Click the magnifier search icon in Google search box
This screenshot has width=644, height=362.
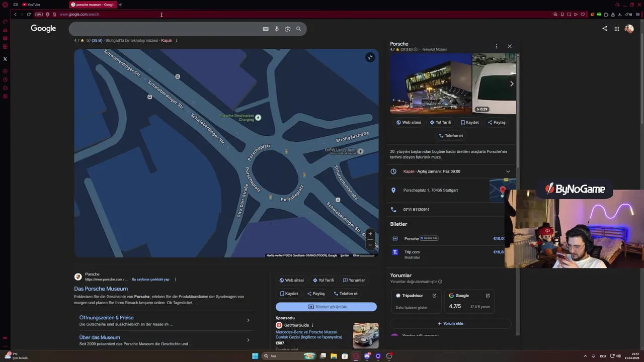click(299, 29)
